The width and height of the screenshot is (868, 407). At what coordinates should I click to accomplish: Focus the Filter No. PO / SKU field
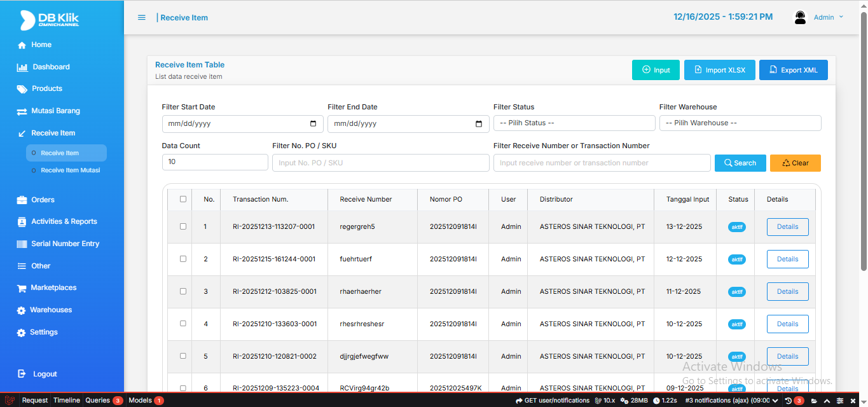(x=380, y=163)
